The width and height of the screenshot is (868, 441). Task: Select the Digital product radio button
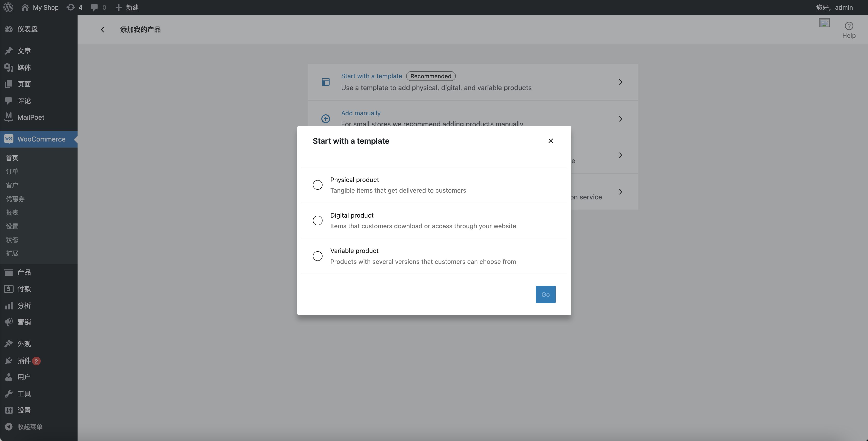[317, 221]
